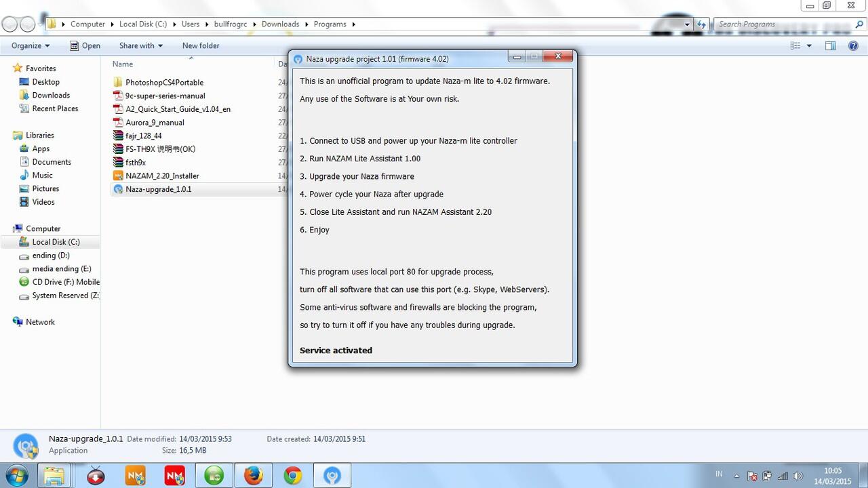Select Users in the address breadcrumb
Screen dimensions: 868x488
[191, 24]
